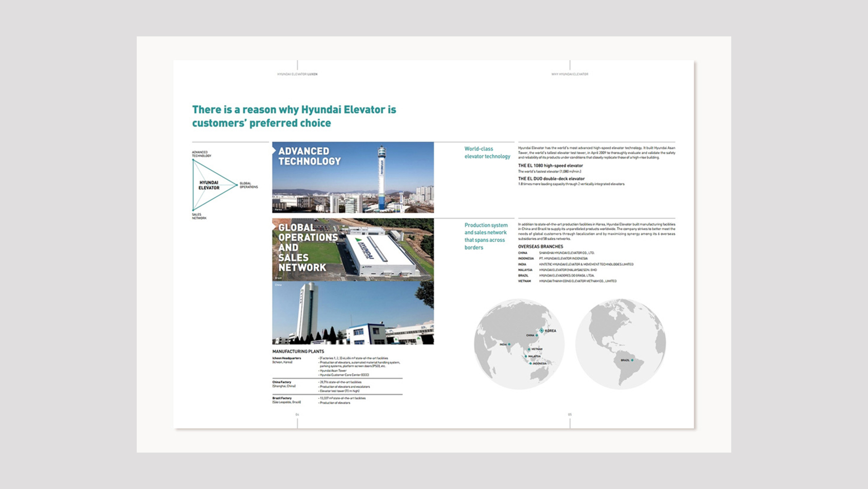Click the 'Production system and sales network' heading

(x=486, y=236)
